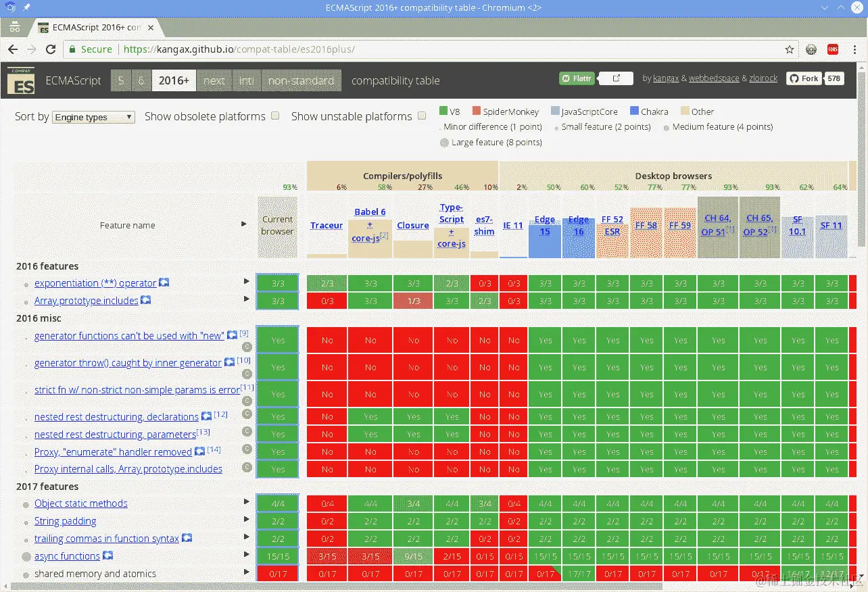The height and width of the screenshot is (592, 868).
Task: Click the Flattr button
Action: point(576,78)
